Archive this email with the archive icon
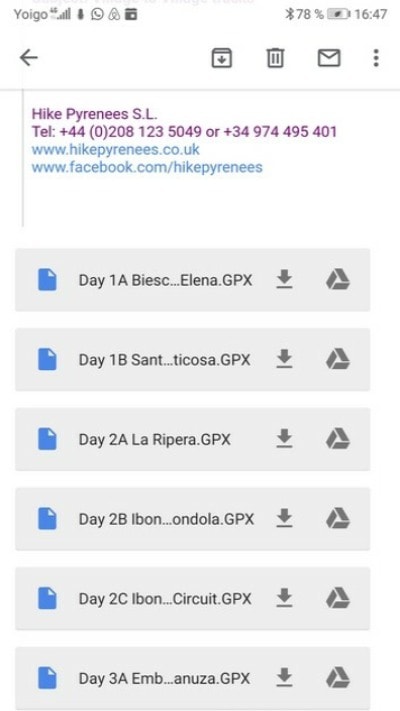 pyautogui.click(x=222, y=58)
